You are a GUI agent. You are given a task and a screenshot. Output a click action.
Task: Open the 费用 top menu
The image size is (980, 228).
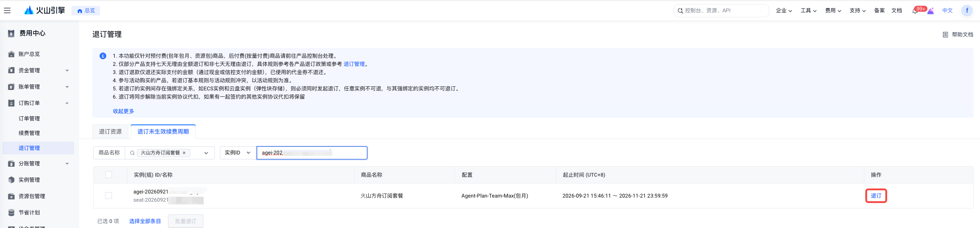tap(833, 10)
